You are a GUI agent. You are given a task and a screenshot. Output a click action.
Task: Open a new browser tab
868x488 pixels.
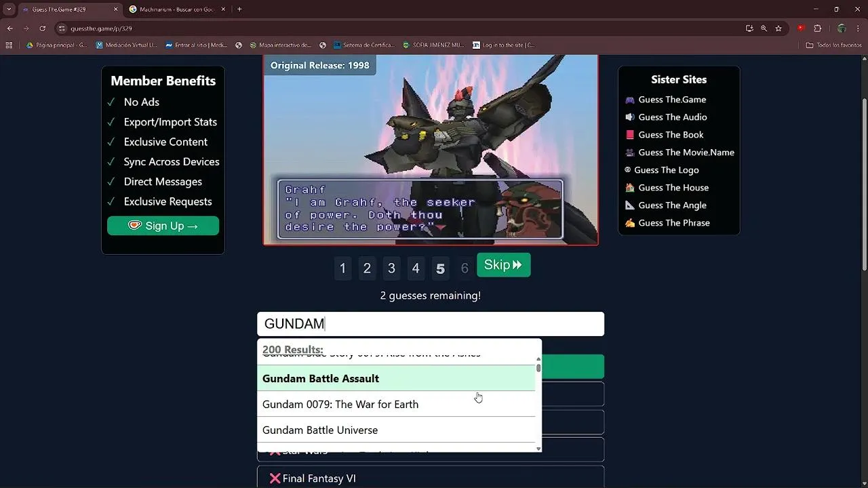(239, 9)
